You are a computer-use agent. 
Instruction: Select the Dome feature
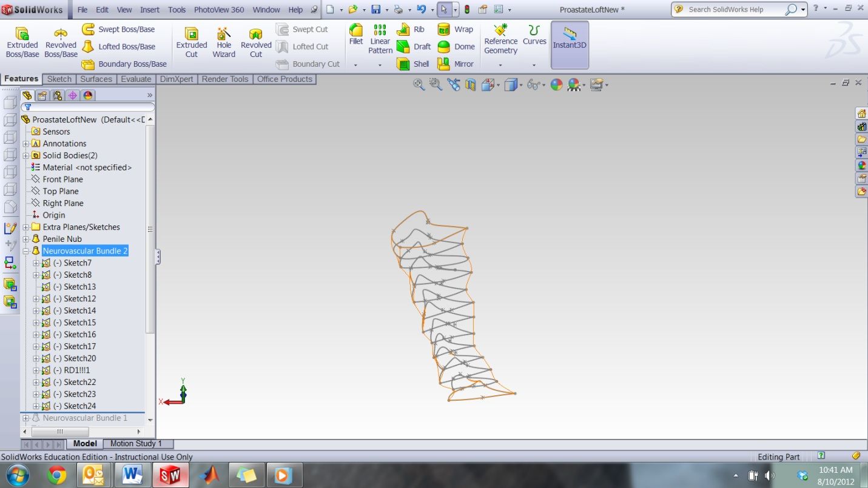coord(456,47)
